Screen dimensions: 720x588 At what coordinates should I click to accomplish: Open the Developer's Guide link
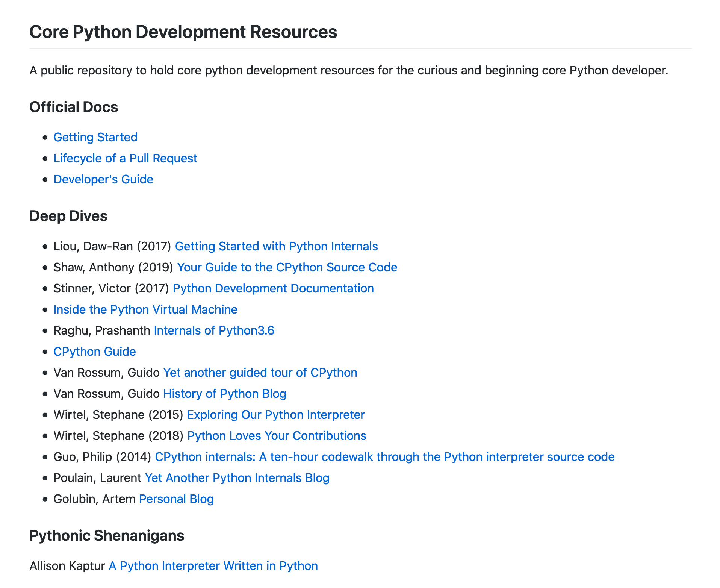point(103,179)
